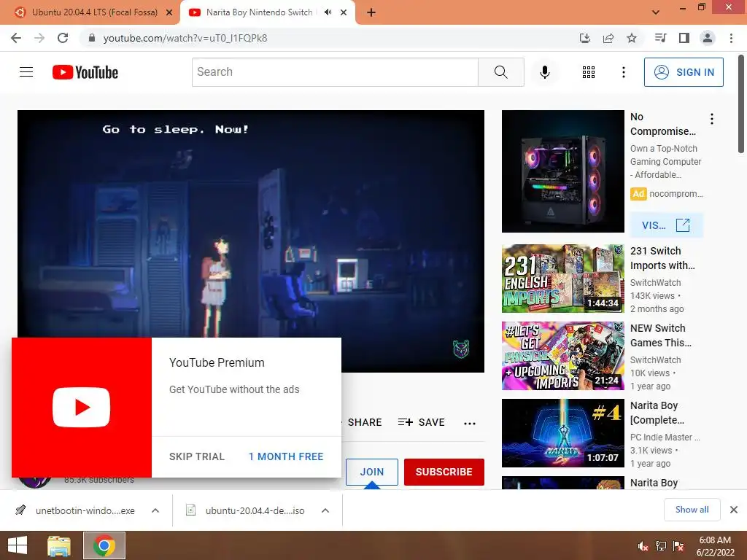Click the search magnifier button
The image size is (747, 560).
[x=500, y=72]
